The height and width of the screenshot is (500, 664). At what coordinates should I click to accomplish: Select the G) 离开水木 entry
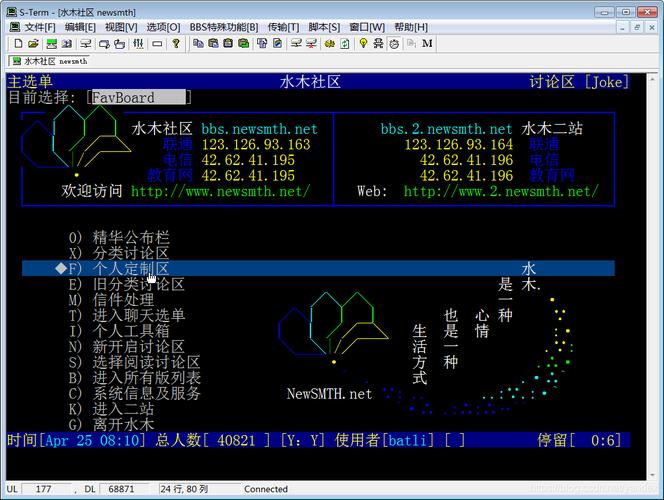[111, 424]
